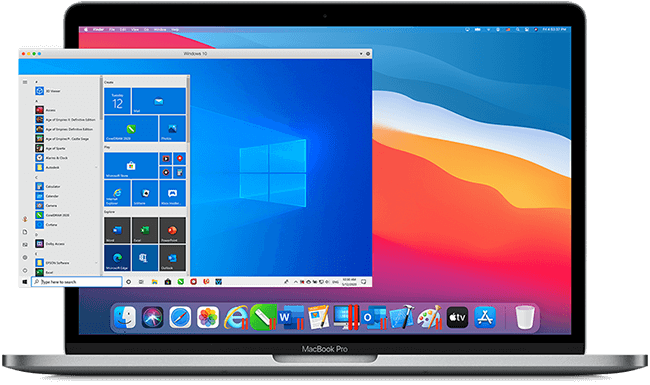Open the App Store in the Dock
The image size is (650, 385).
[485, 317]
